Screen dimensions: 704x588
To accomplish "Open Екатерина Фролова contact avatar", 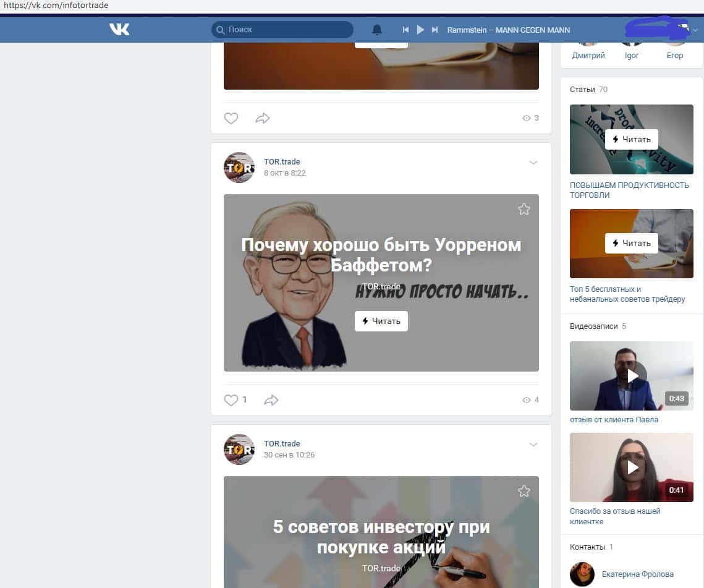I will 582,574.
